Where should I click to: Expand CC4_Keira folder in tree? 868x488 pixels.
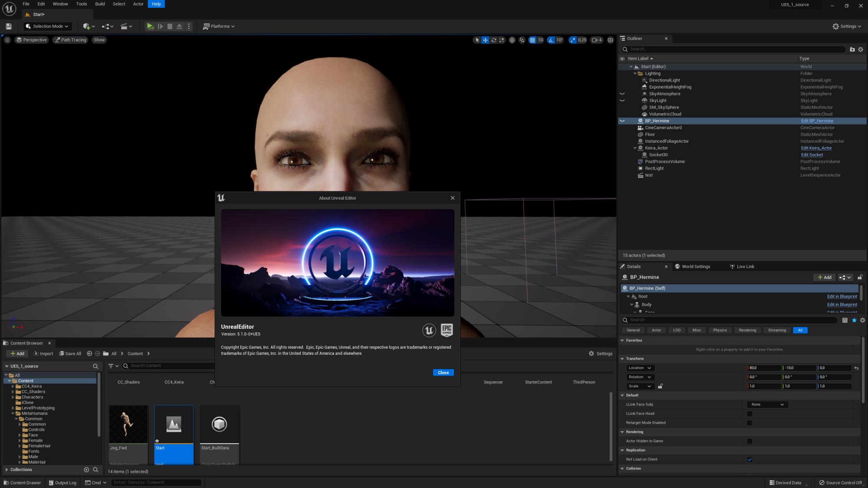pyautogui.click(x=13, y=386)
